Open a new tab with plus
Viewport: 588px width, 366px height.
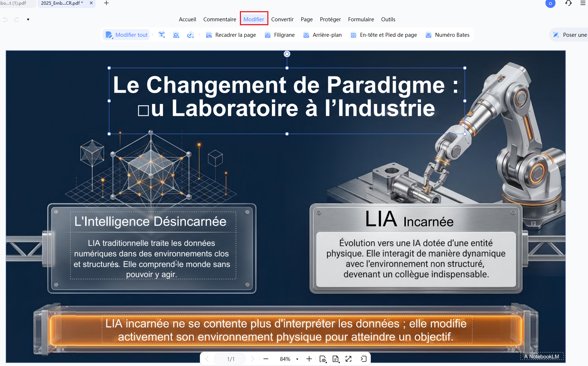[x=106, y=3]
